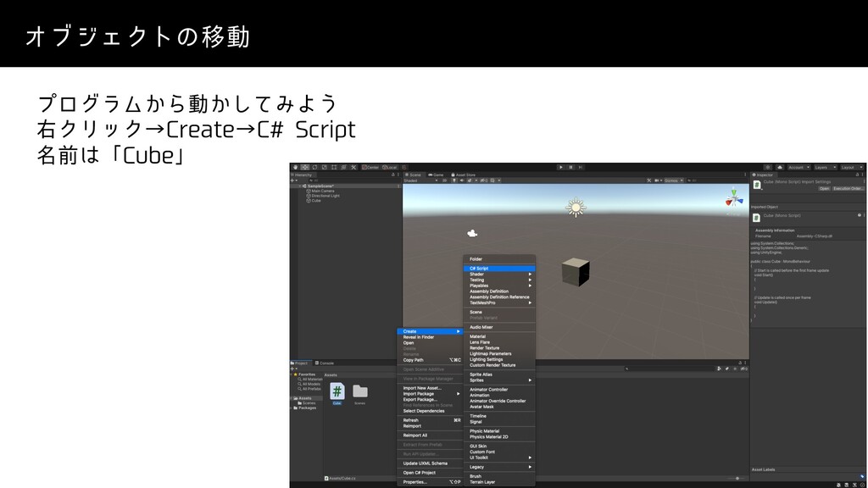Toggle scene lighting bulb icon

coord(454,180)
